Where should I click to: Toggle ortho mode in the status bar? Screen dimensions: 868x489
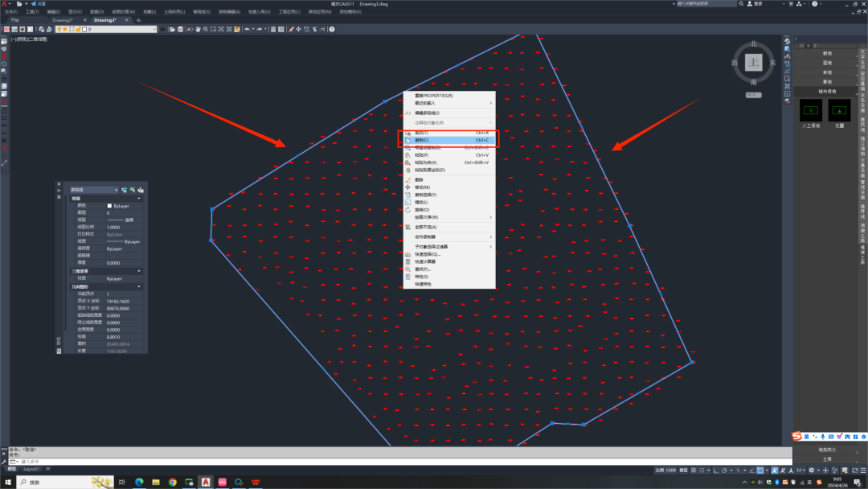click(716, 471)
